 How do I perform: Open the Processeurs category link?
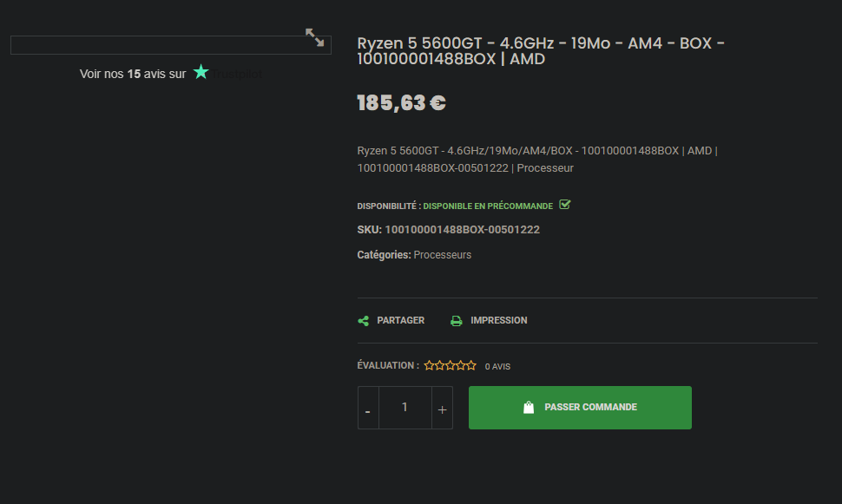point(443,255)
